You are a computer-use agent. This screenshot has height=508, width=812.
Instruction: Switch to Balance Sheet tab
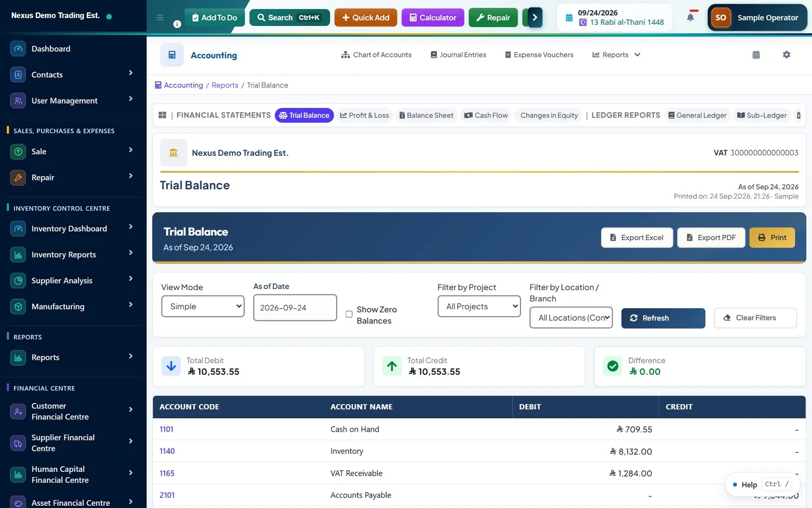click(426, 115)
